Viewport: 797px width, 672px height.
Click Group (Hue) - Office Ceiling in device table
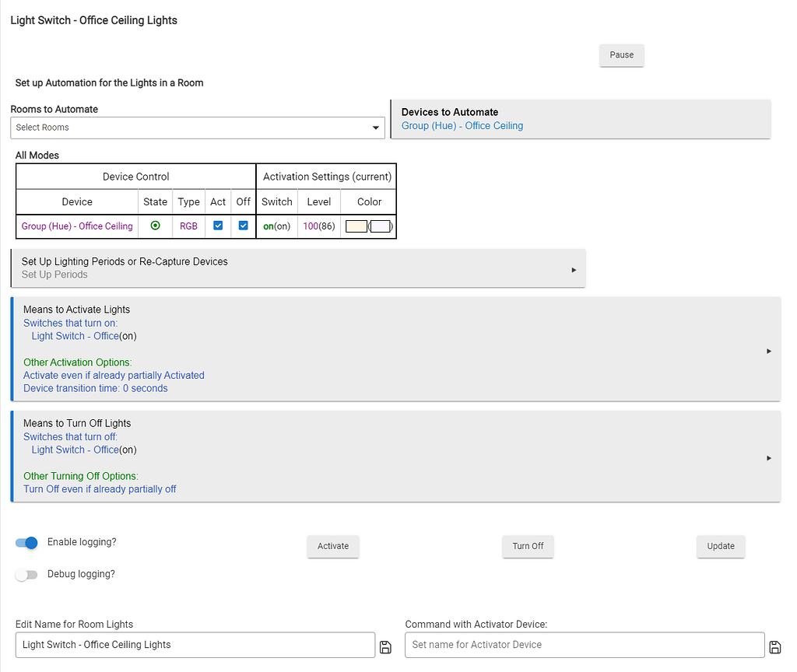[77, 226]
